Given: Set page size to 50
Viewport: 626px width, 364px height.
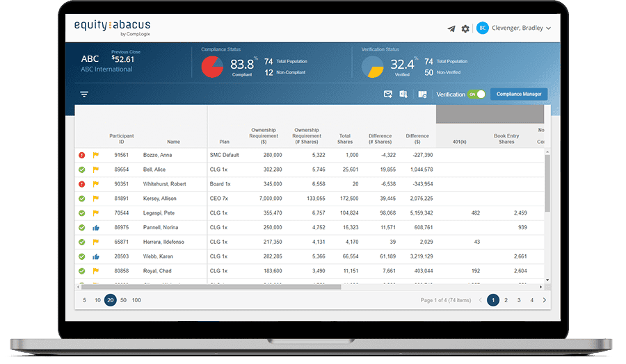Looking at the screenshot, I should tap(123, 300).
